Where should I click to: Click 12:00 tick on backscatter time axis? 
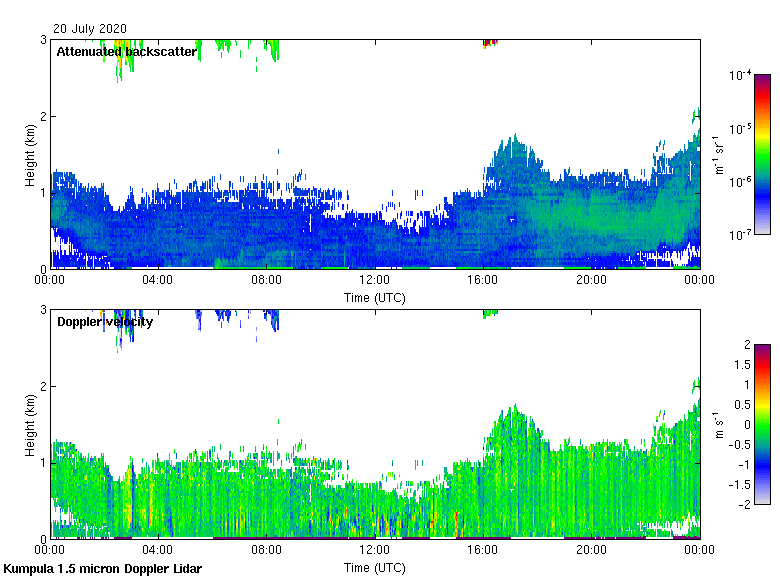pyautogui.click(x=375, y=281)
